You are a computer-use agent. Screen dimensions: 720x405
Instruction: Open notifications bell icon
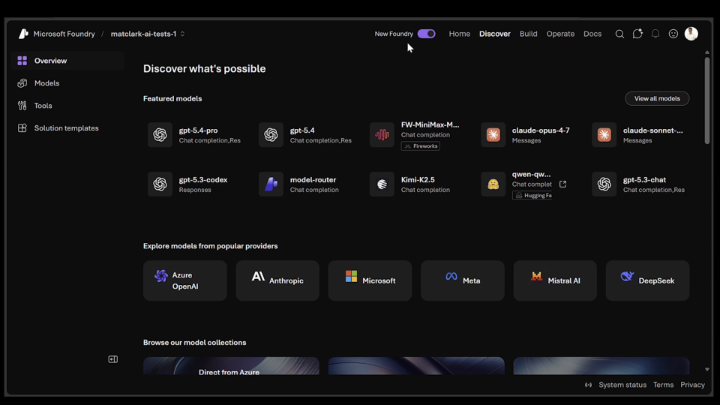pyautogui.click(x=655, y=34)
